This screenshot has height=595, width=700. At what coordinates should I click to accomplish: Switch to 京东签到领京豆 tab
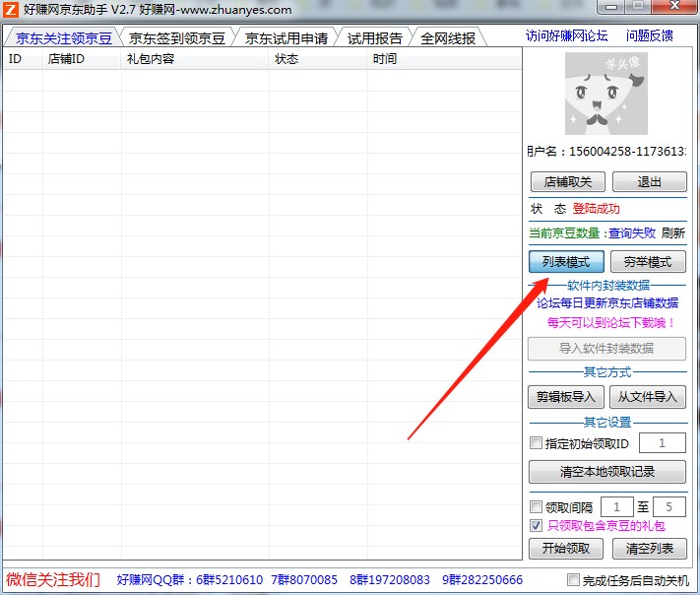click(x=177, y=38)
